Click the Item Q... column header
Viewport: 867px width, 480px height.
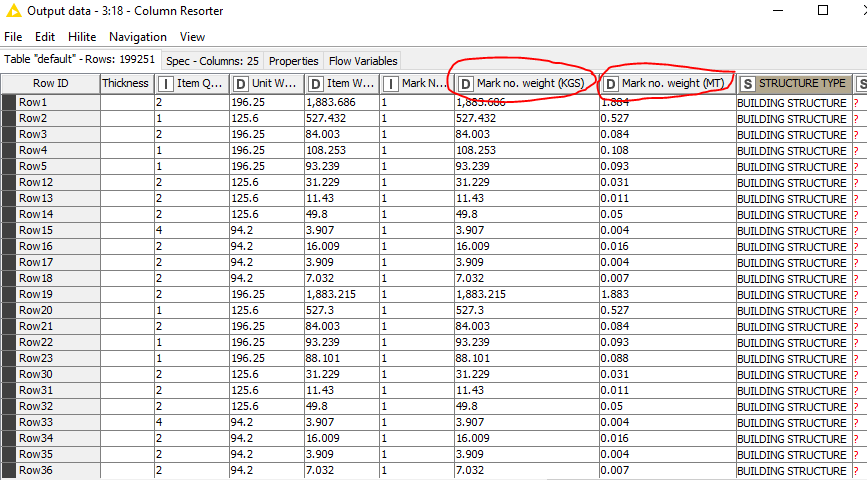pyautogui.click(x=192, y=84)
